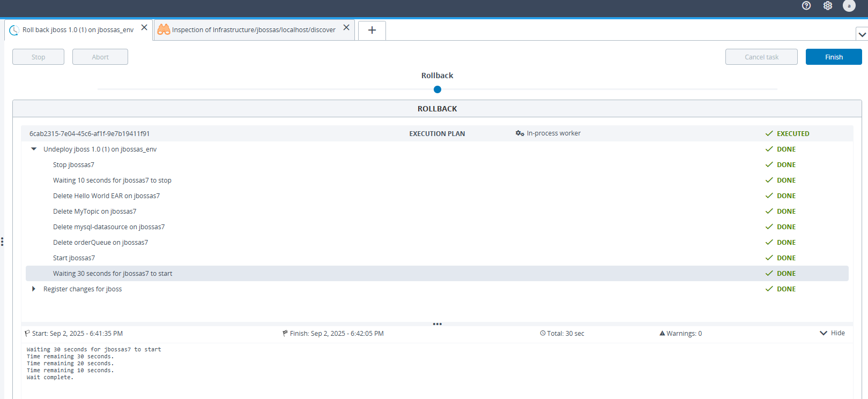
Task: Switch to Roll back jboss 1.0 tab
Action: coord(78,30)
